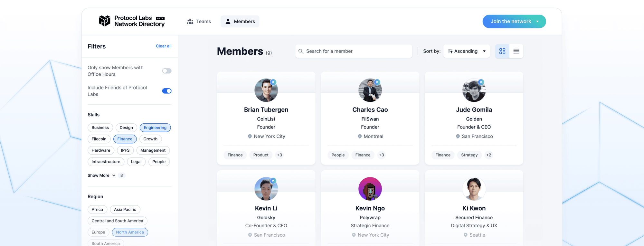This screenshot has height=246, width=644.
Task: Click the location pin next to Montreal
Action: coord(360,136)
